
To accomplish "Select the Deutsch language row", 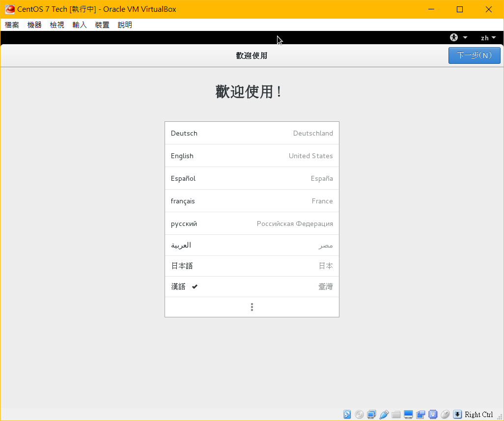I will coord(252,133).
